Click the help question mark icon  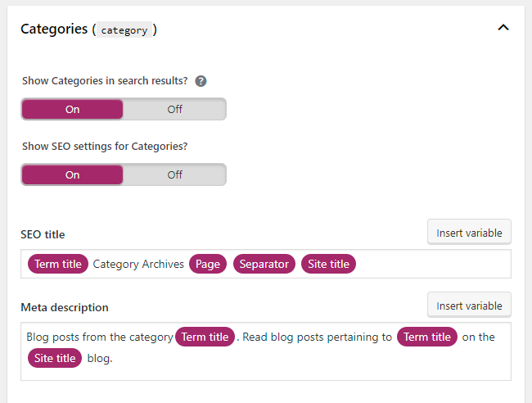[201, 82]
